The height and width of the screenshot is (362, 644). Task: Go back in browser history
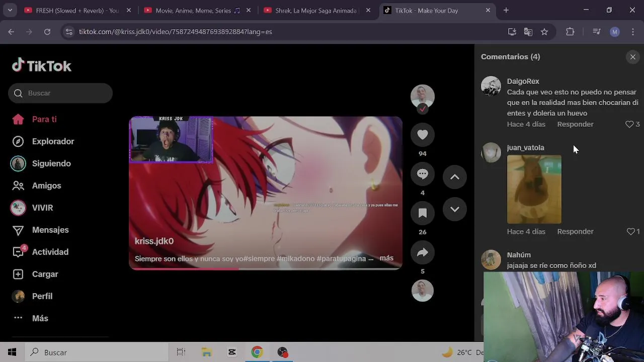tap(11, 32)
